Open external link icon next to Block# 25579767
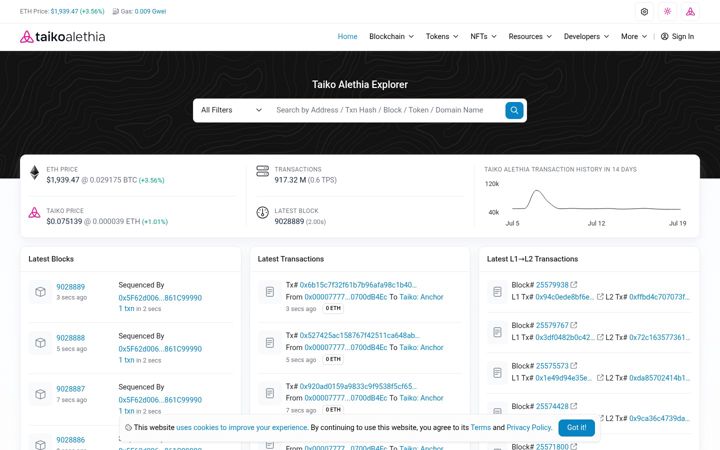 [x=574, y=325]
